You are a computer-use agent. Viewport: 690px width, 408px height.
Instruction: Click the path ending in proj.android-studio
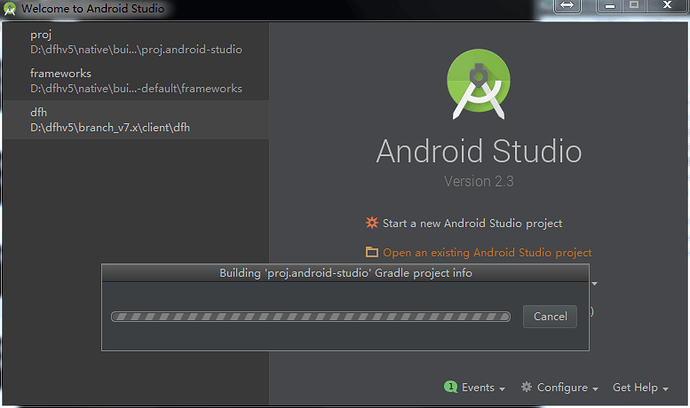136,49
